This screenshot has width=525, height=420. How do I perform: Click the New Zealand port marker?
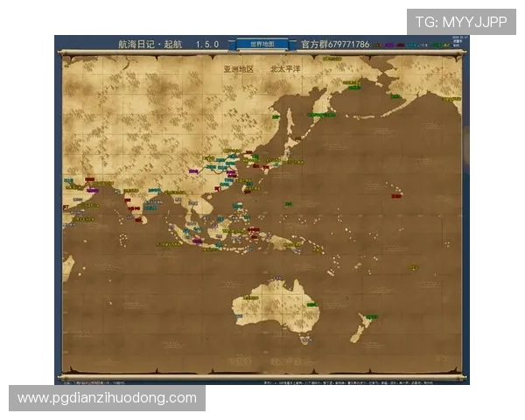[370, 317]
